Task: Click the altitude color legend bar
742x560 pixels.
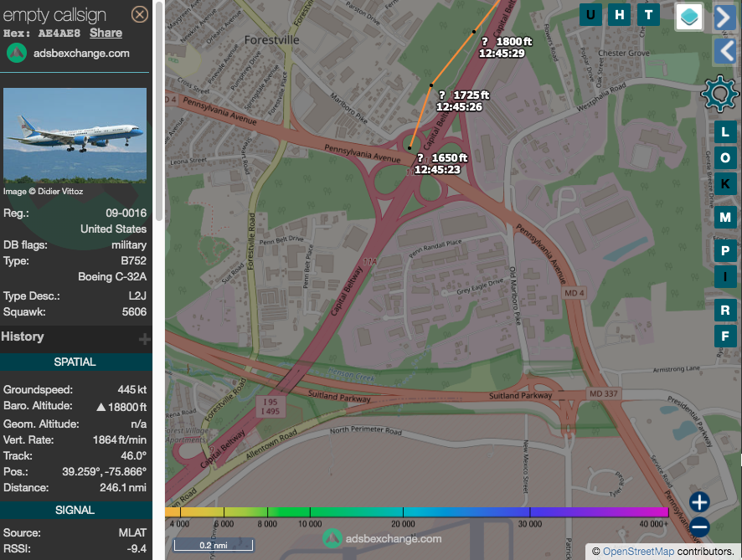Action: pyautogui.click(x=416, y=512)
